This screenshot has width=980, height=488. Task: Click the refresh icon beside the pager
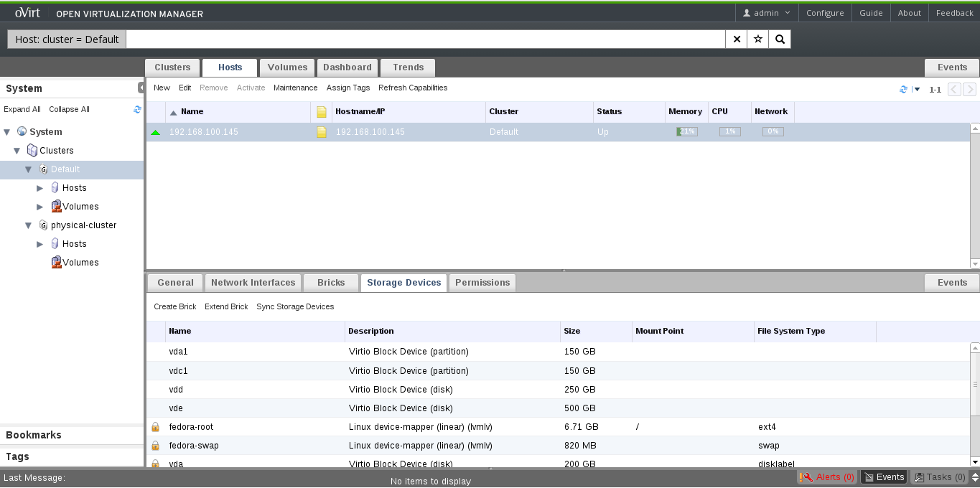(903, 90)
